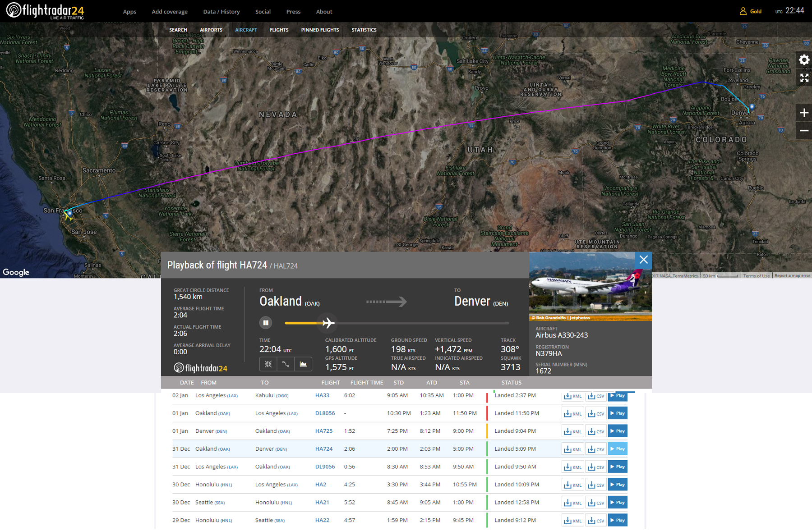This screenshot has height=531, width=812.
Task: Download KML for HA22 flight
Action: click(573, 521)
